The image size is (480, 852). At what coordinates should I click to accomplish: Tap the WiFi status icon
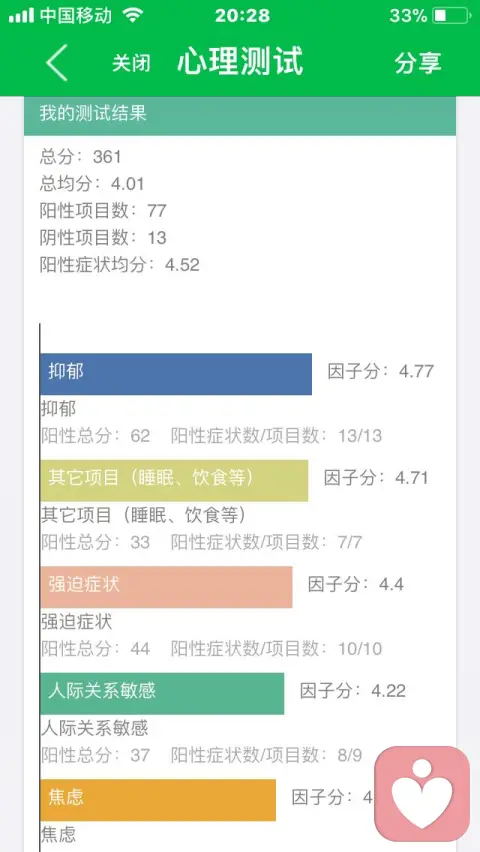(x=132, y=16)
